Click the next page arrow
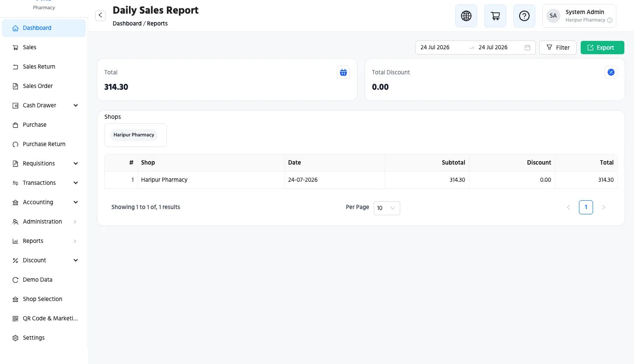 604,207
